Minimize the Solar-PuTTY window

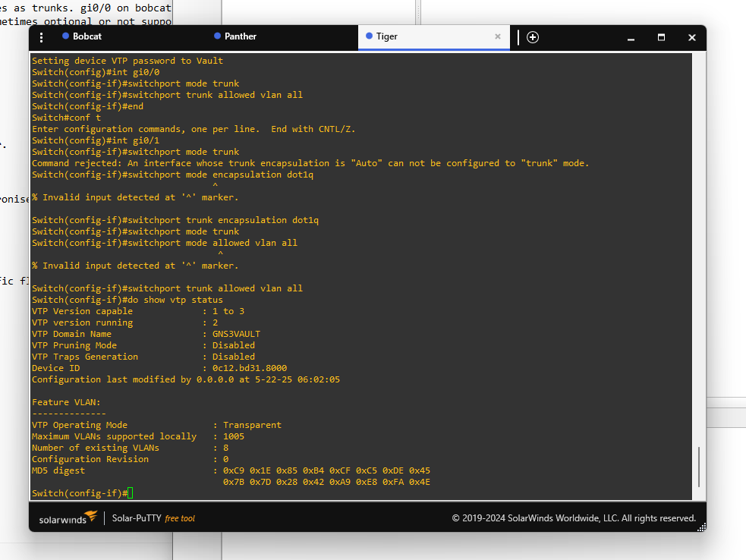pos(631,38)
